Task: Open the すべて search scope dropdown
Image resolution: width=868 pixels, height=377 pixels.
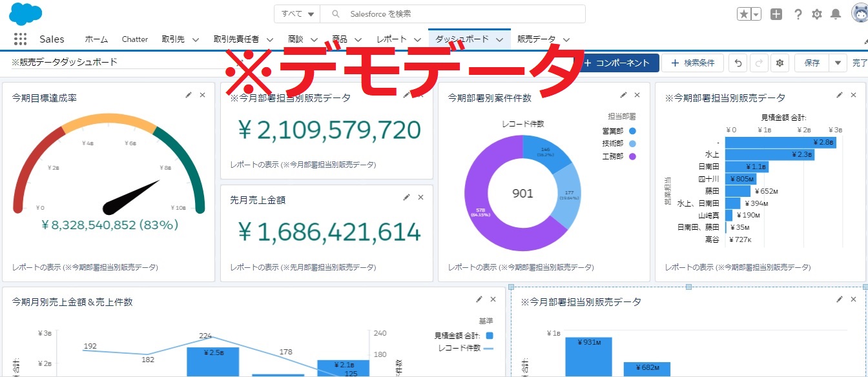Action: (x=297, y=14)
